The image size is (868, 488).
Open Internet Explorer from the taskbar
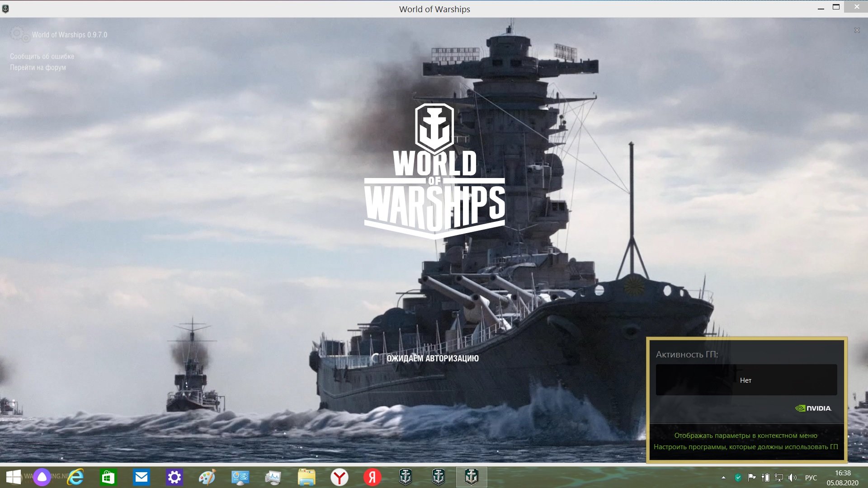[x=75, y=477]
